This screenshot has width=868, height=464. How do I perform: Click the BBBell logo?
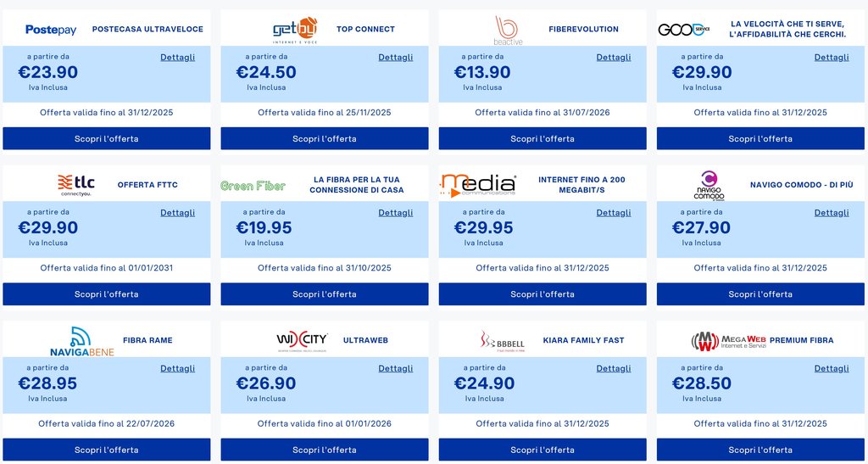coord(504,340)
